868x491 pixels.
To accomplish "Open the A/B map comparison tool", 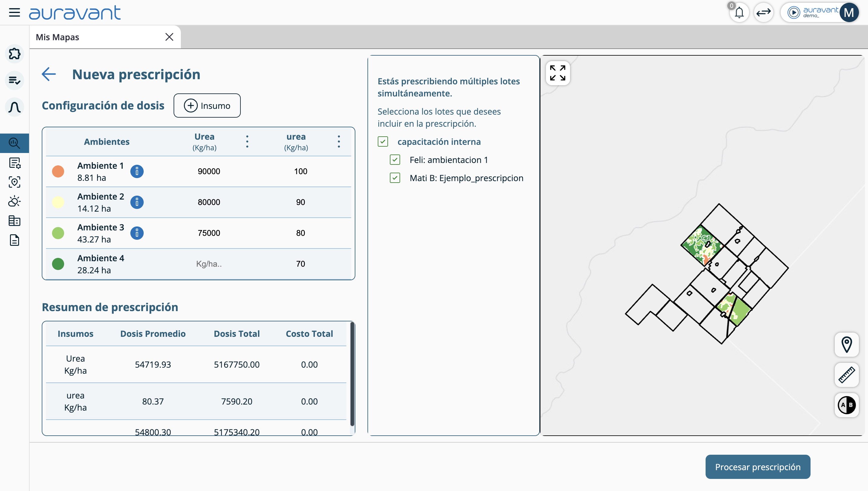I will pos(847,405).
